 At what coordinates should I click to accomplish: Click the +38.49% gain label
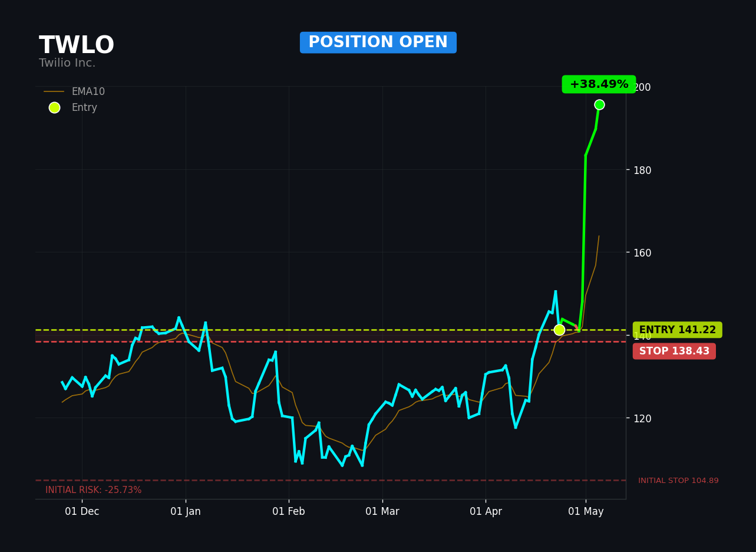point(599,84)
